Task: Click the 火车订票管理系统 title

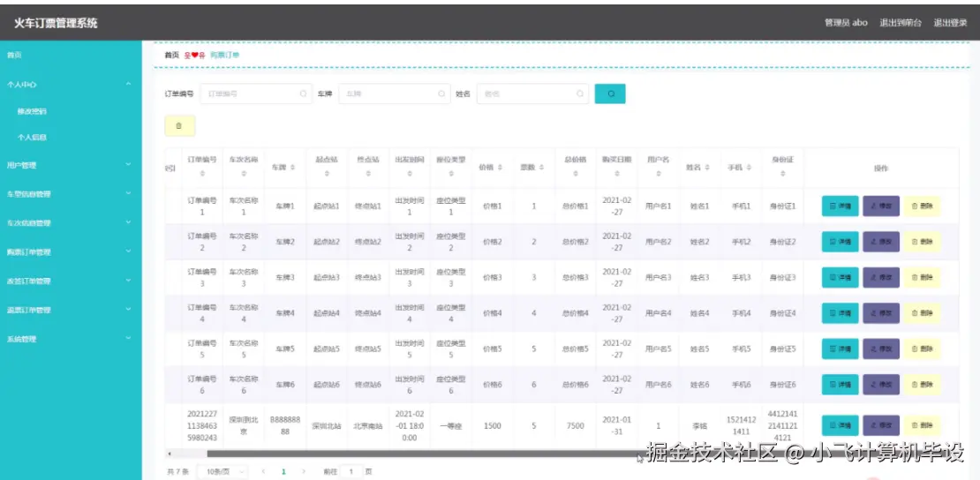Action: tap(56, 23)
